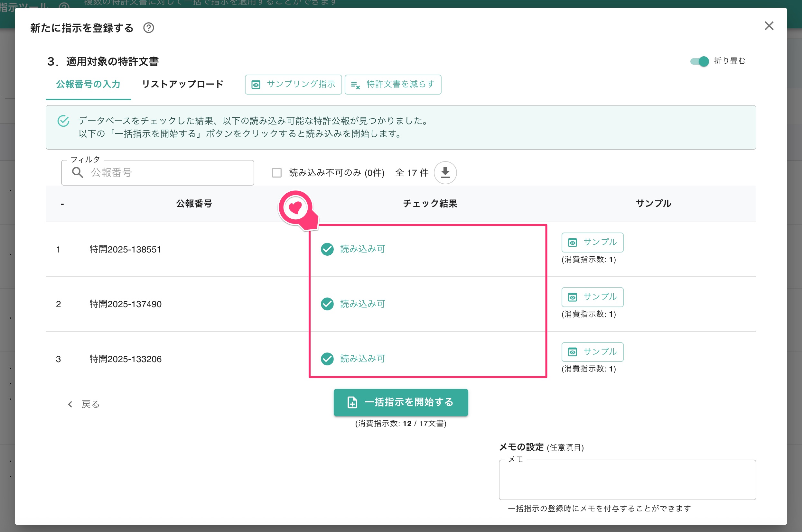
Task: Focus the 公報番号 filter field
Action: coord(157,173)
